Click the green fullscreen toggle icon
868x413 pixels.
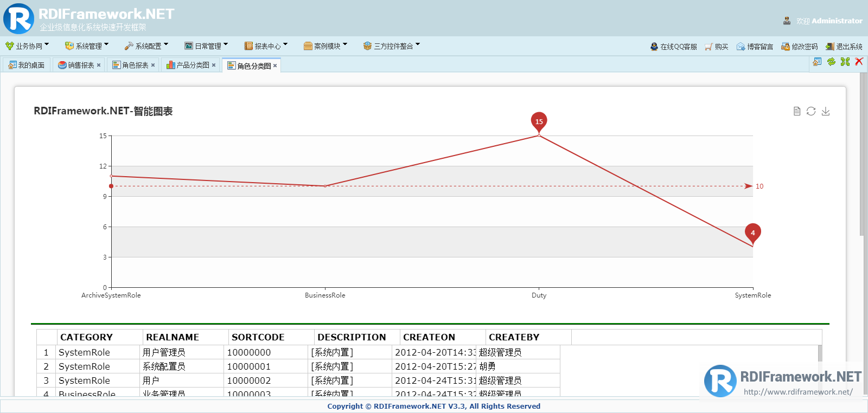845,62
